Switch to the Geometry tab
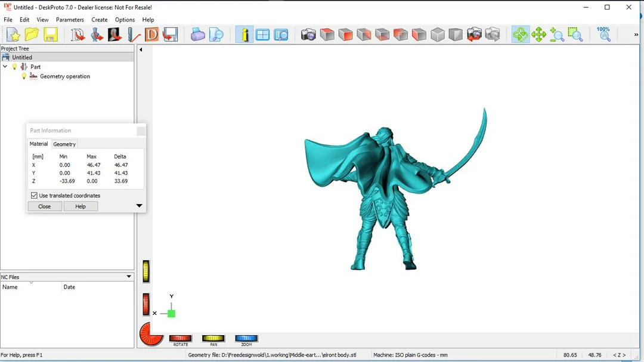This screenshot has height=362, width=644. (64, 144)
